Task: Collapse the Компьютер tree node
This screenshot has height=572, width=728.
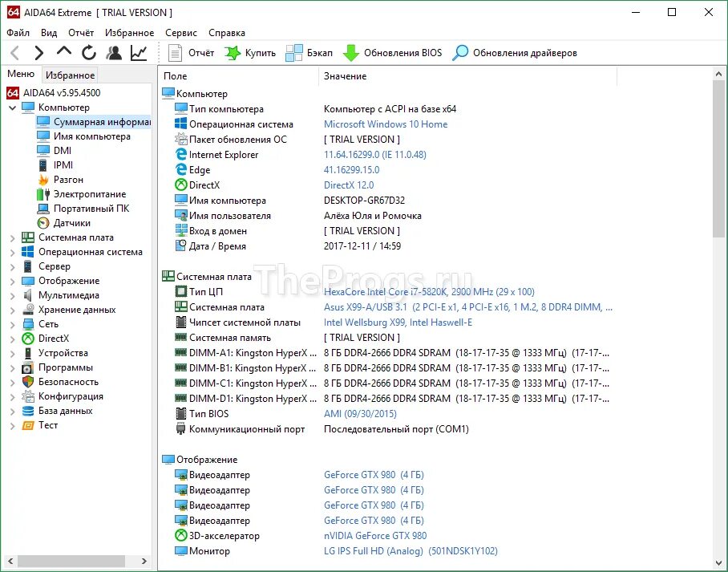Action: tap(13, 108)
